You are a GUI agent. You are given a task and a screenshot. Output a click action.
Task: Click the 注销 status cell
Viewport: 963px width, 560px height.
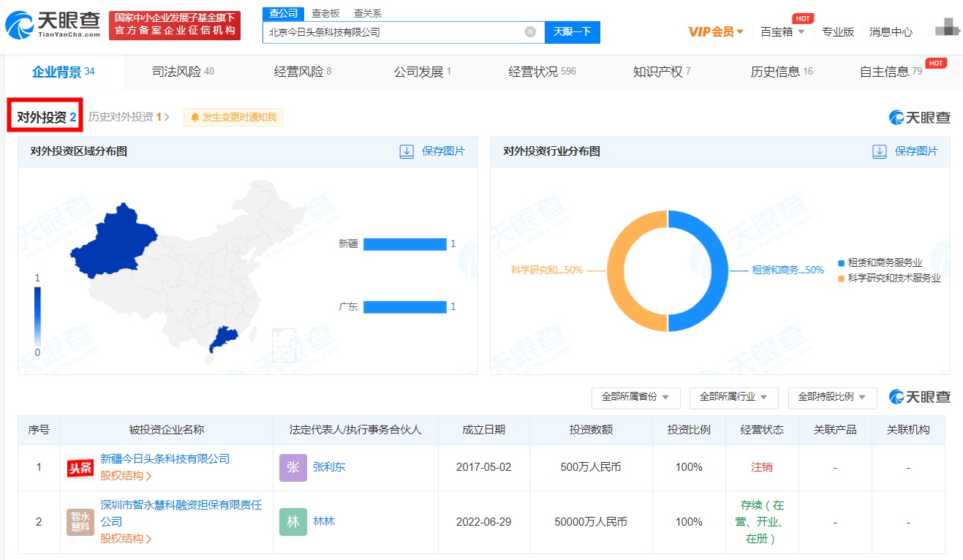pos(762,467)
